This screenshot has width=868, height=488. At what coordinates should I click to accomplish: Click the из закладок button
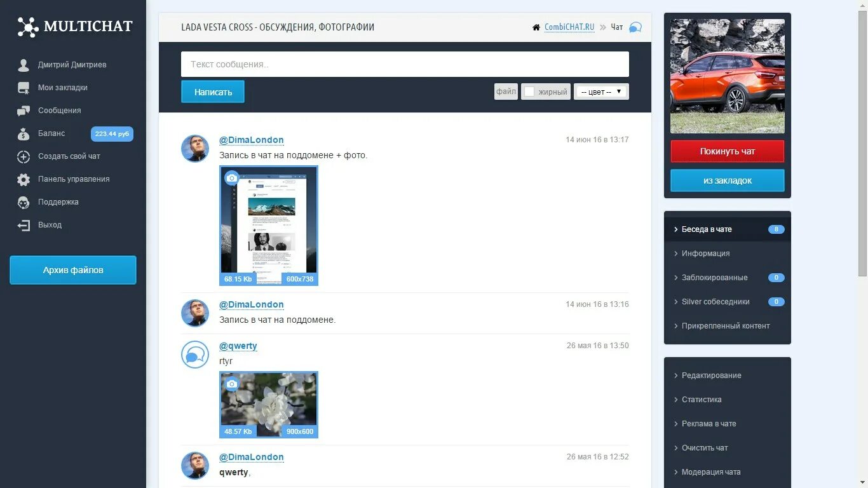[728, 180]
